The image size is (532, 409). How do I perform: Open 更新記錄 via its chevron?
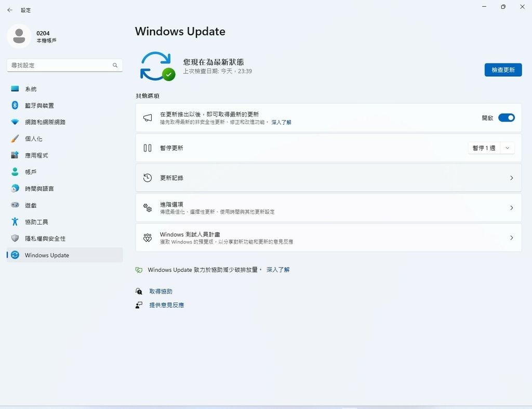511,178
